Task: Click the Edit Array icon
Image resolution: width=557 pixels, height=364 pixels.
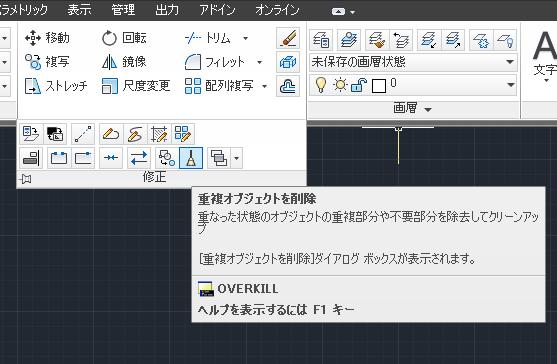Action: 183,134
